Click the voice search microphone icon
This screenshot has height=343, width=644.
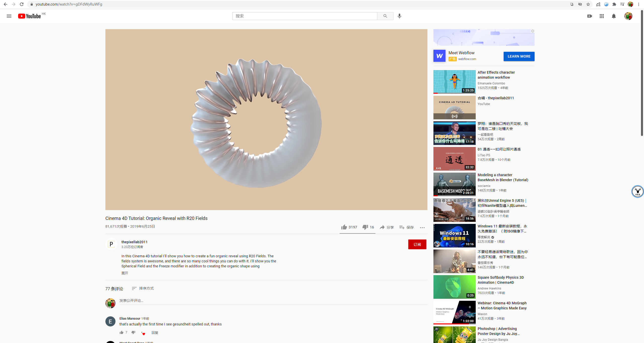[399, 16]
